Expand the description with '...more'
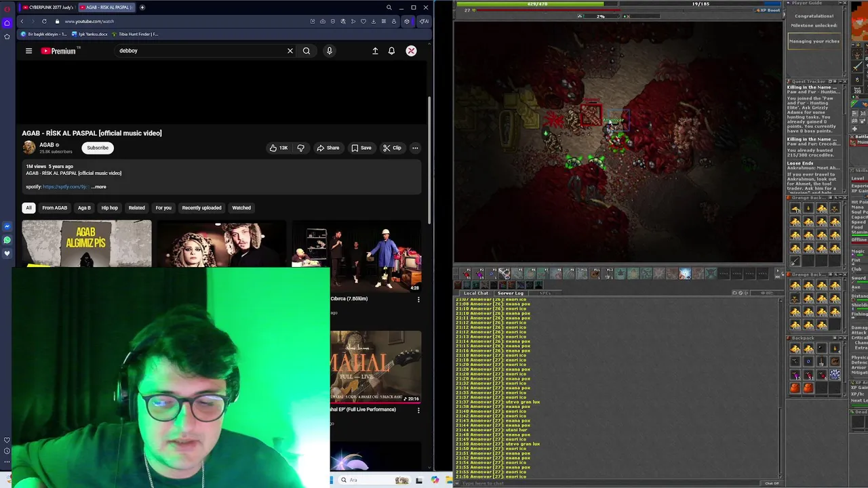Viewport: 868px width, 488px height. pos(99,187)
